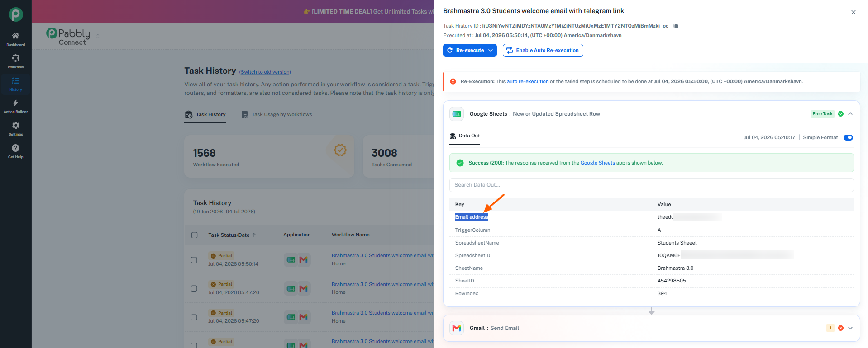Screen dimensions: 868x348
Task: Open the Action Builder lightning icon
Action: tap(15, 103)
